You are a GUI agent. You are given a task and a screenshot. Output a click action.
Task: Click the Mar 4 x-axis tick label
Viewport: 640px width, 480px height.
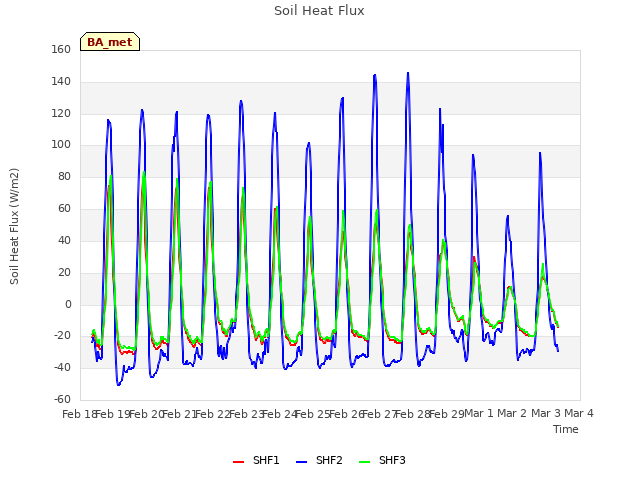(x=579, y=413)
